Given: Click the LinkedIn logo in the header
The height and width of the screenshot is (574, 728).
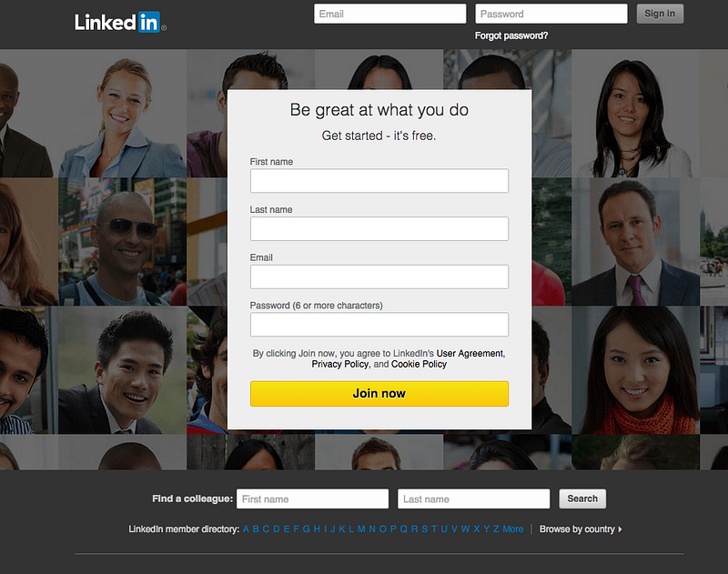Looking at the screenshot, I should tap(120, 22).
